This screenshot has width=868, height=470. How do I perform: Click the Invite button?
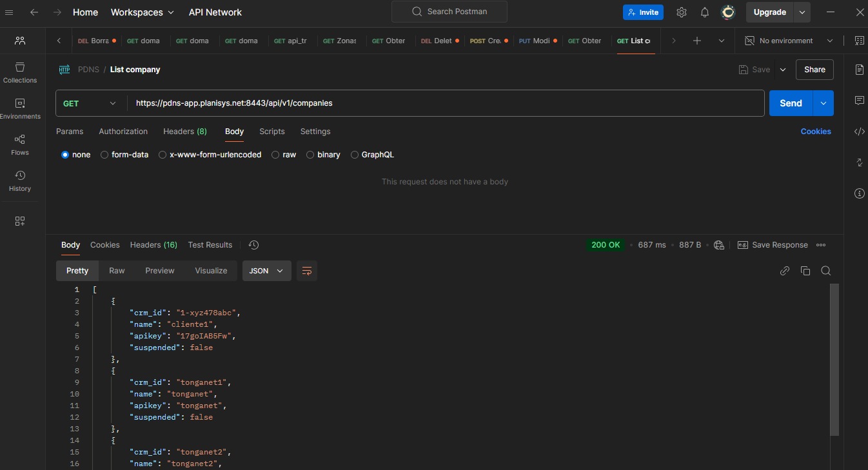[x=643, y=12]
